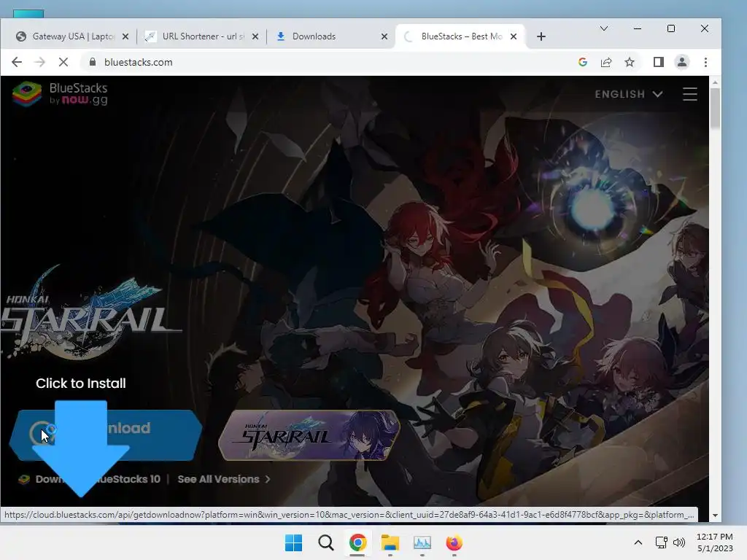Click the Google icon in address bar

(583, 62)
